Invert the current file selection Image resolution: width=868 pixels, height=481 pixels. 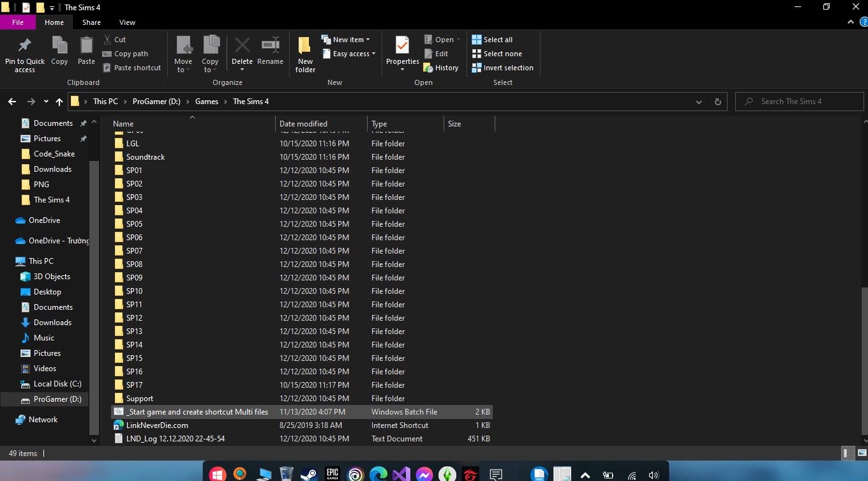click(502, 68)
